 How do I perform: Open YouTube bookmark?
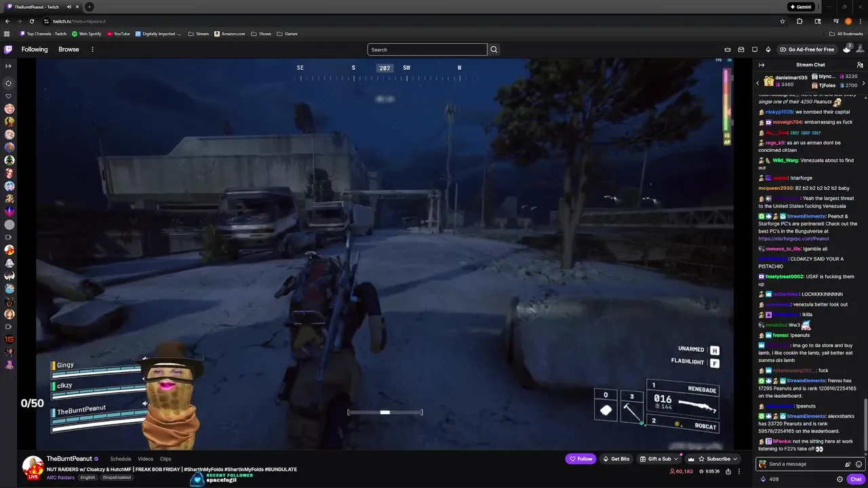click(x=119, y=34)
